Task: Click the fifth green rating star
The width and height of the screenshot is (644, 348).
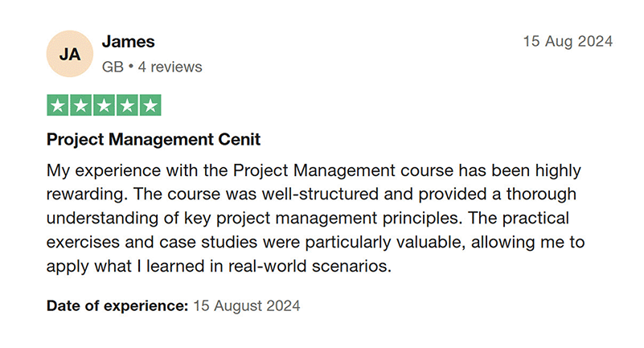Action: click(x=150, y=105)
